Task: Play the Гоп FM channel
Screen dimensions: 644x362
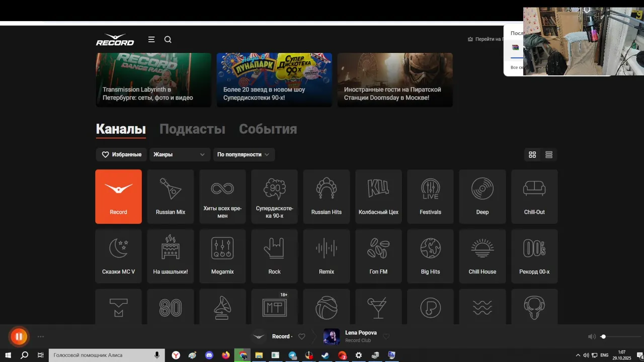Action: pyautogui.click(x=378, y=256)
